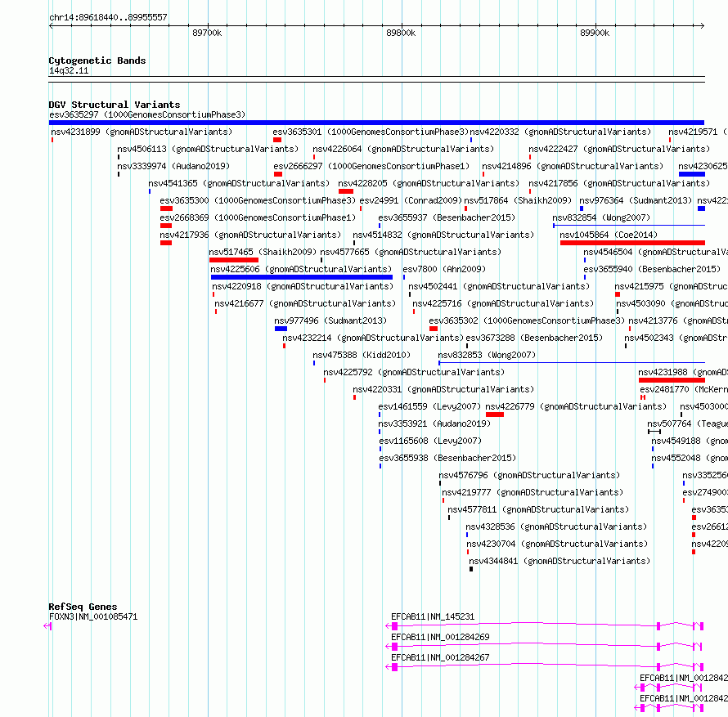Click the nsv4577665 variant label

click(411, 252)
